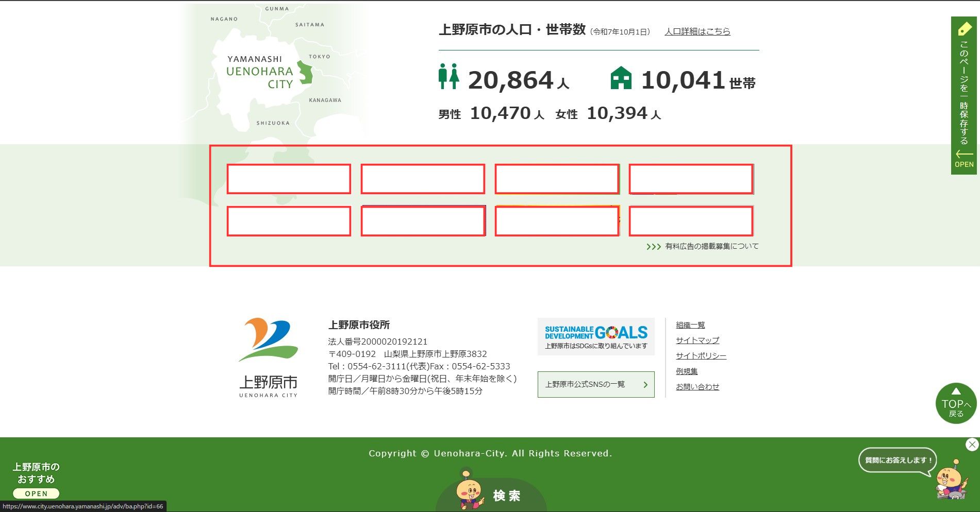The image size is (980, 512).
Task: Open the 組織一覧 footer menu entry
Action: point(690,325)
